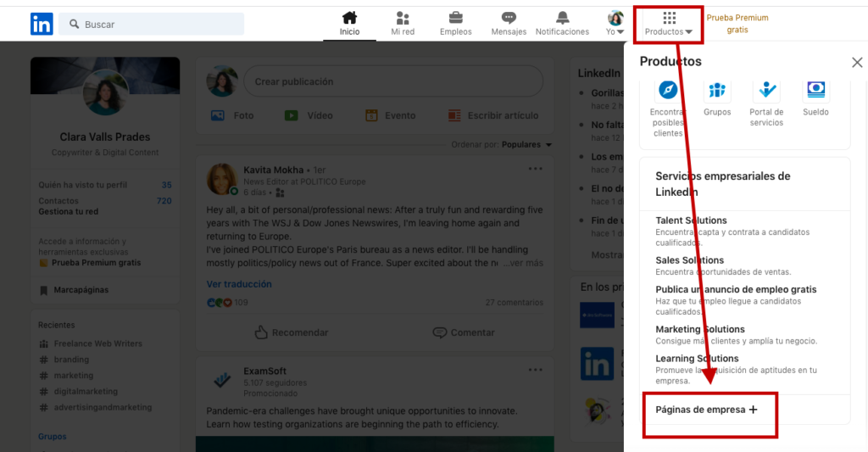This screenshot has width=868, height=452.
Task: Open 27 comentarios
Action: [x=515, y=303]
